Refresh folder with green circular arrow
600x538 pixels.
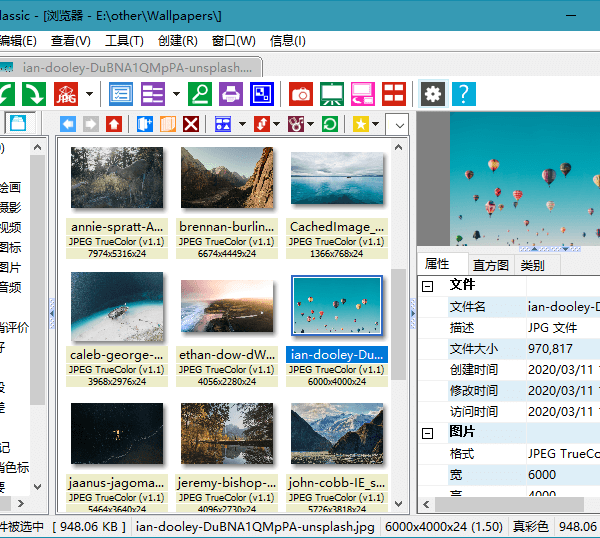(x=329, y=124)
